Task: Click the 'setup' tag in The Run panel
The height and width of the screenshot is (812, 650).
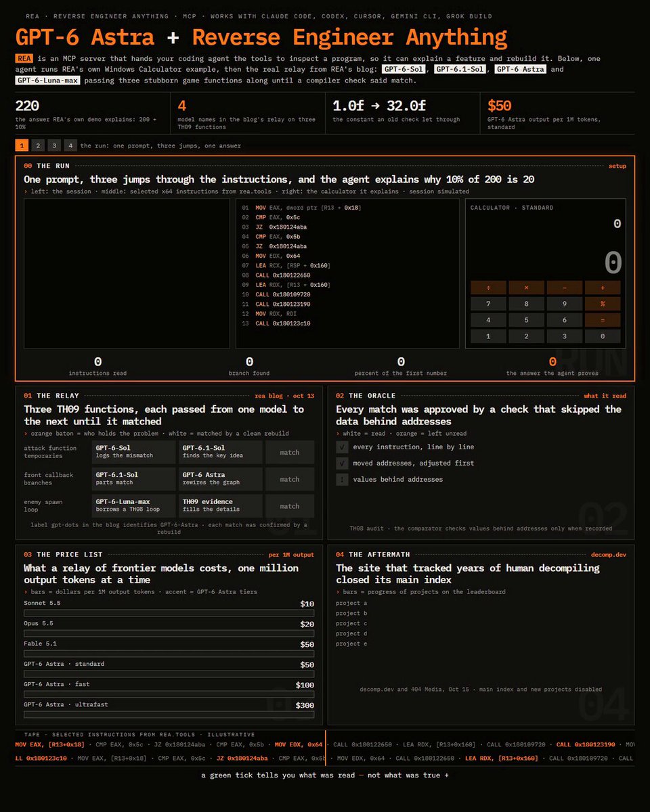Action: point(617,166)
